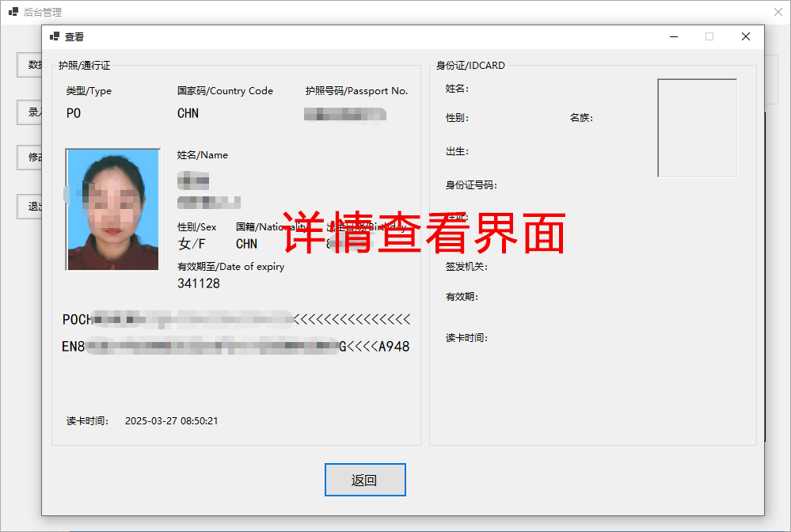Click the 返回 button at the bottom
The height and width of the screenshot is (532, 791).
(x=365, y=480)
